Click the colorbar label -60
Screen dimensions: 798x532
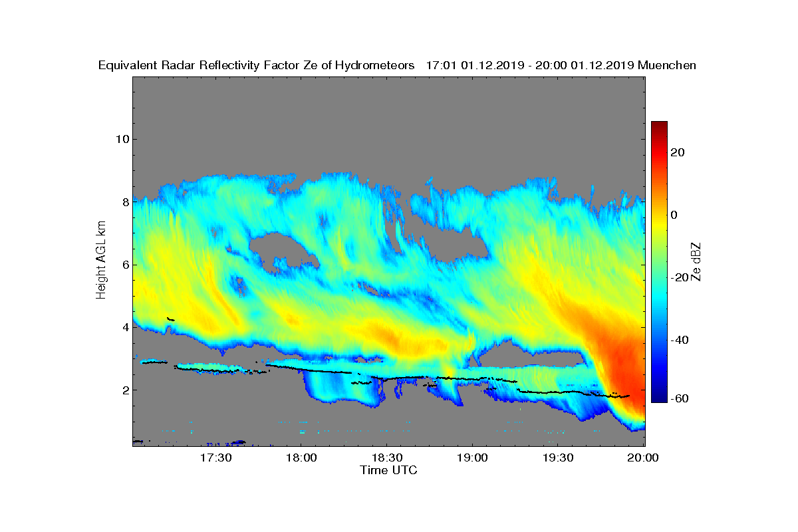[x=678, y=398]
